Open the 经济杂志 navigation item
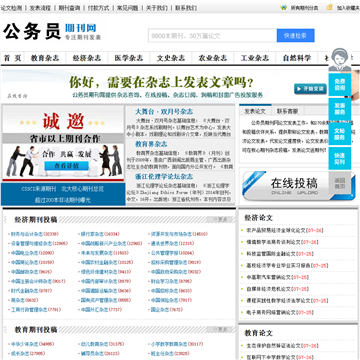Image resolution: width=360 pixels, height=360 pixels. click(x=87, y=58)
